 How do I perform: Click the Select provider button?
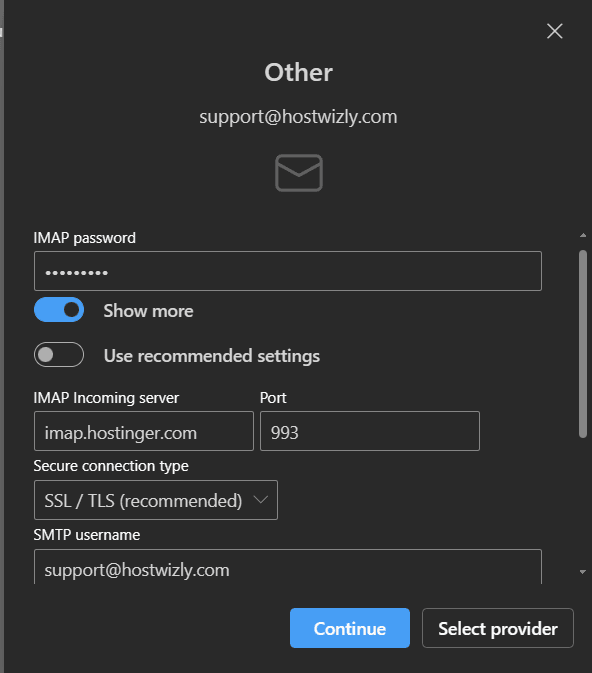498,628
